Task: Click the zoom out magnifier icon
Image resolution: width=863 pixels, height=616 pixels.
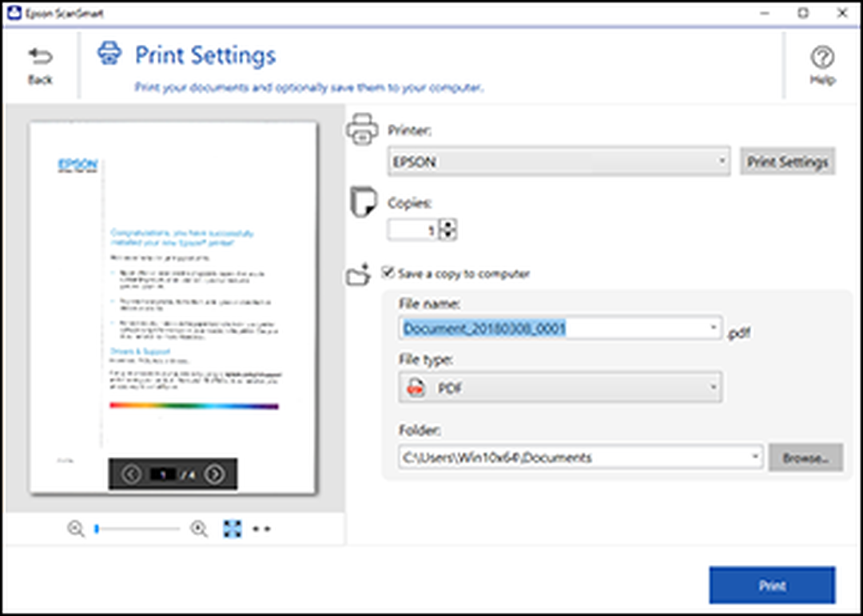Action: pyautogui.click(x=76, y=529)
